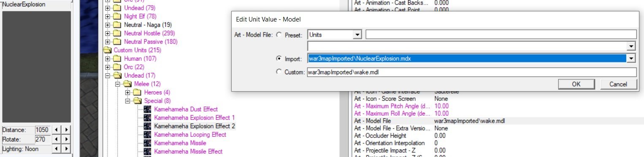Increase preview Rotate with right arrow
The height and width of the screenshot is (157, 644).
tap(66, 139)
